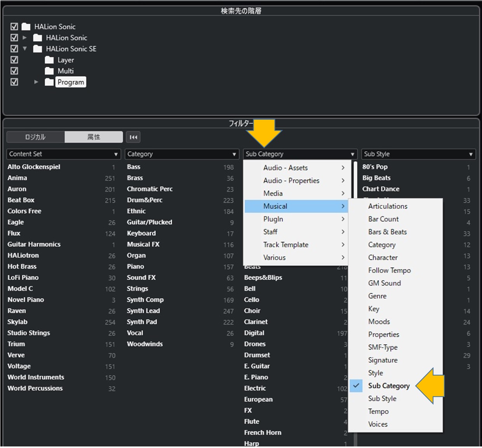The height and width of the screenshot is (448, 482).
Task: Open the Staff submenu
Action: coord(296,232)
